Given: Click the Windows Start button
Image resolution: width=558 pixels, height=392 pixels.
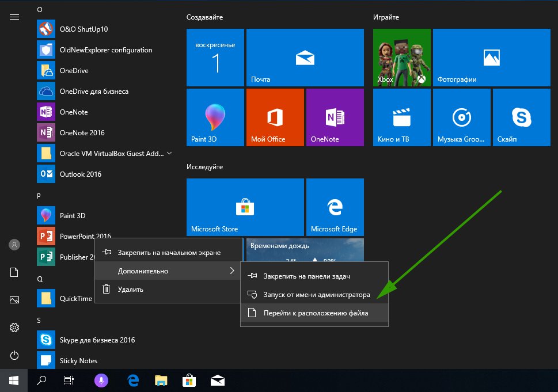Looking at the screenshot, I should (x=13, y=380).
